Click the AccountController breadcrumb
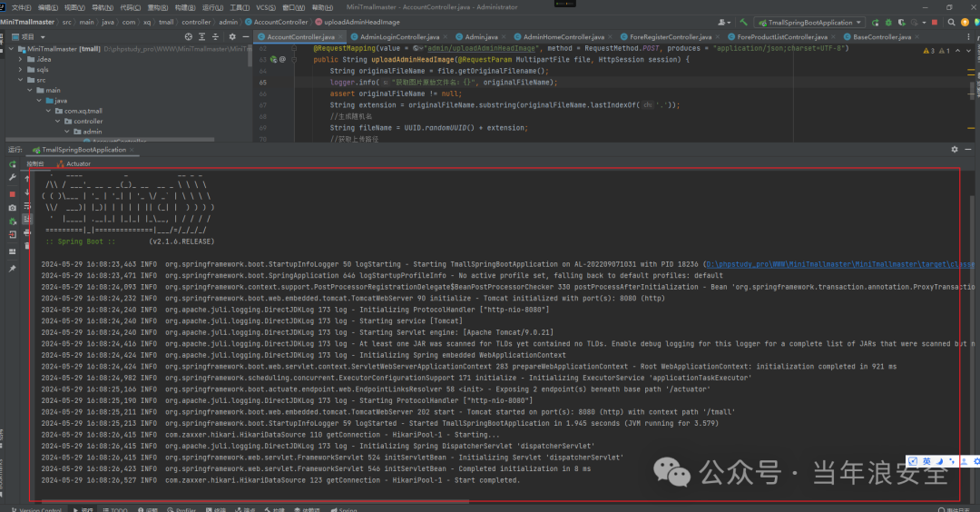This screenshot has width=980, height=512. click(276, 22)
